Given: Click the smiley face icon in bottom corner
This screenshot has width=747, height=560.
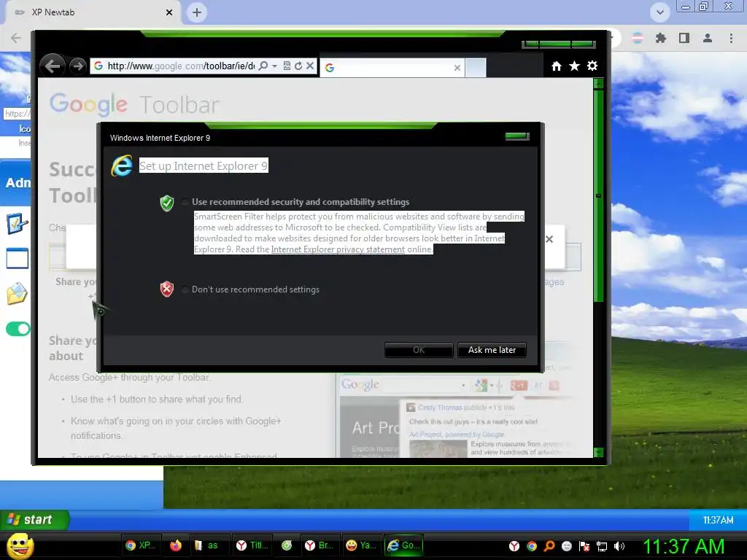Looking at the screenshot, I should (x=20, y=545).
